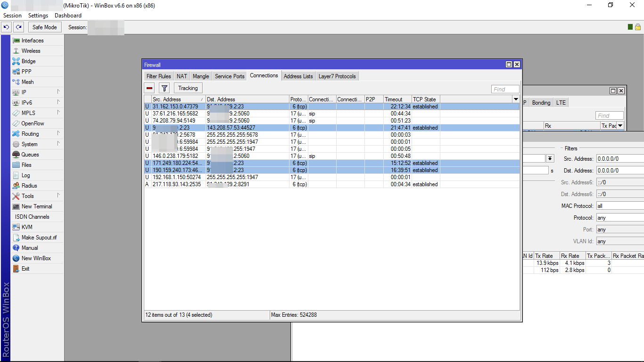Open the Session menu
This screenshot has width=644, height=362.
click(12, 16)
